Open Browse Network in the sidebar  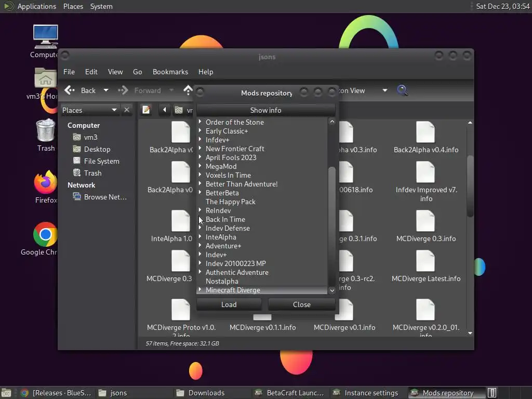[105, 197]
